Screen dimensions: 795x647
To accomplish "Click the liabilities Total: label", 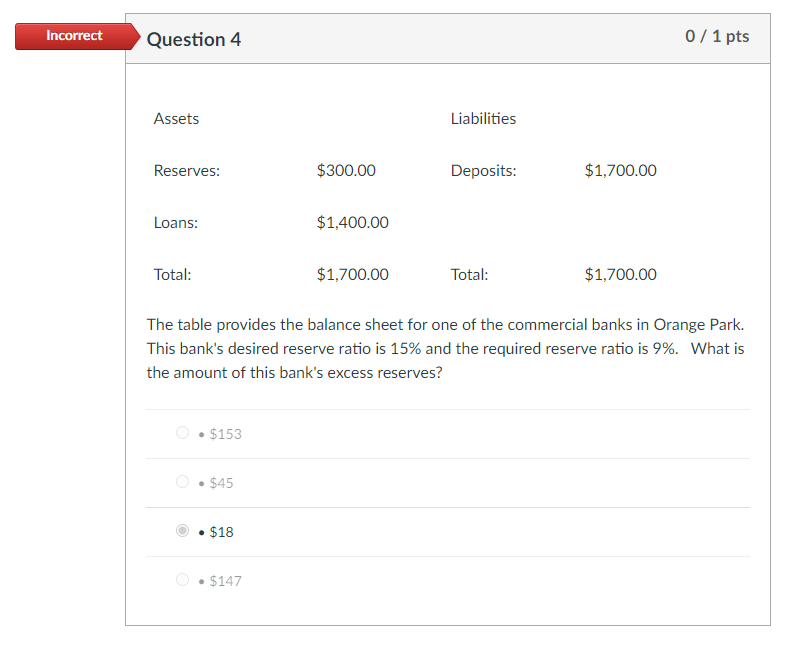I will tap(469, 275).
